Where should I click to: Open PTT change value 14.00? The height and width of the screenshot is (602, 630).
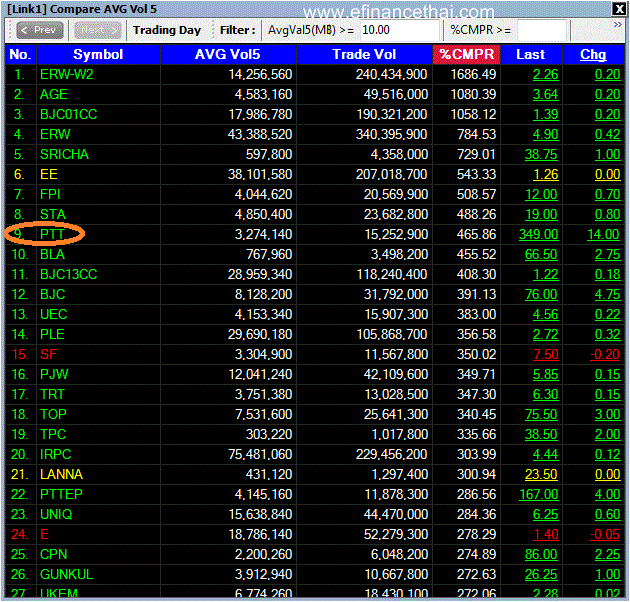pyautogui.click(x=603, y=234)
